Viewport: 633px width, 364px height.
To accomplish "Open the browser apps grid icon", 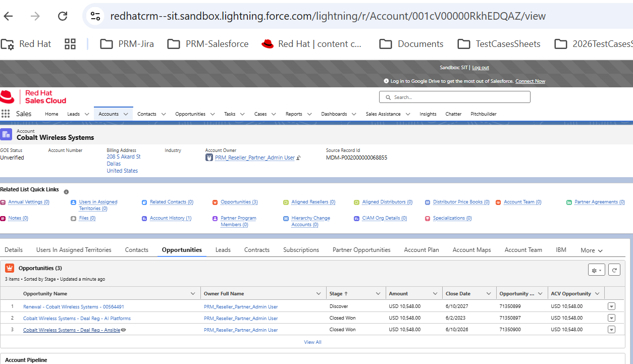I will 70,44.
